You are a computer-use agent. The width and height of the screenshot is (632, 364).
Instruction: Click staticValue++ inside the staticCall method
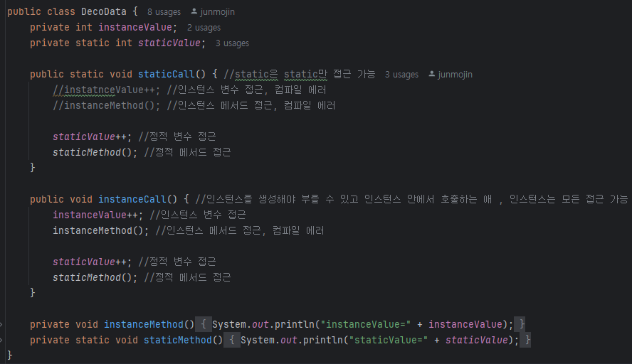point(92,137)
